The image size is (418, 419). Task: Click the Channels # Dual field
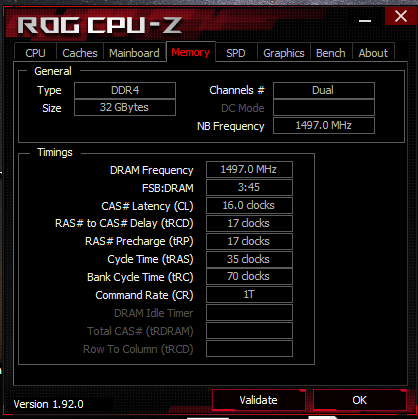pos(324,90)
